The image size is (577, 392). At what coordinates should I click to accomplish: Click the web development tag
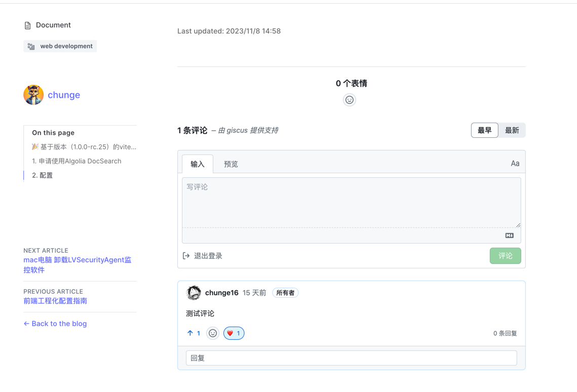60,46
